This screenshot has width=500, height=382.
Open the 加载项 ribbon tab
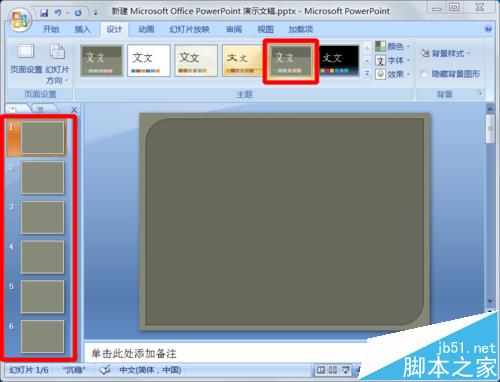[x=300, y=29]
